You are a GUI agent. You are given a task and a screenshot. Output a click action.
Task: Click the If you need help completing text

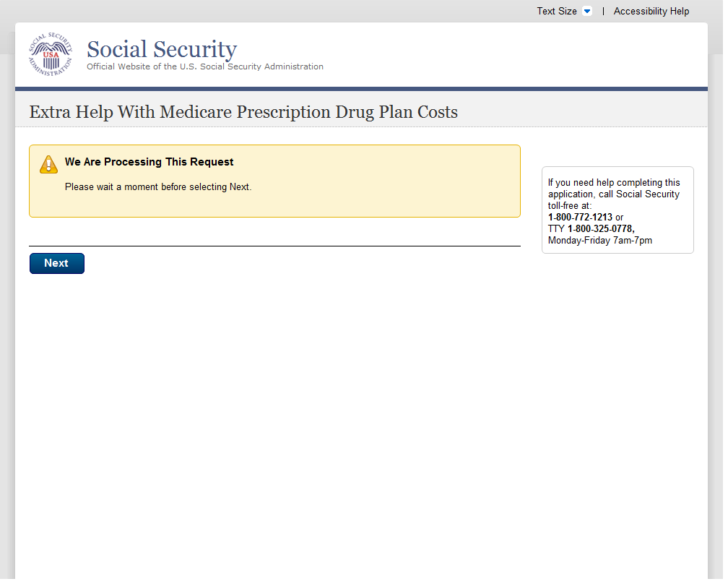tap(614, 183)
